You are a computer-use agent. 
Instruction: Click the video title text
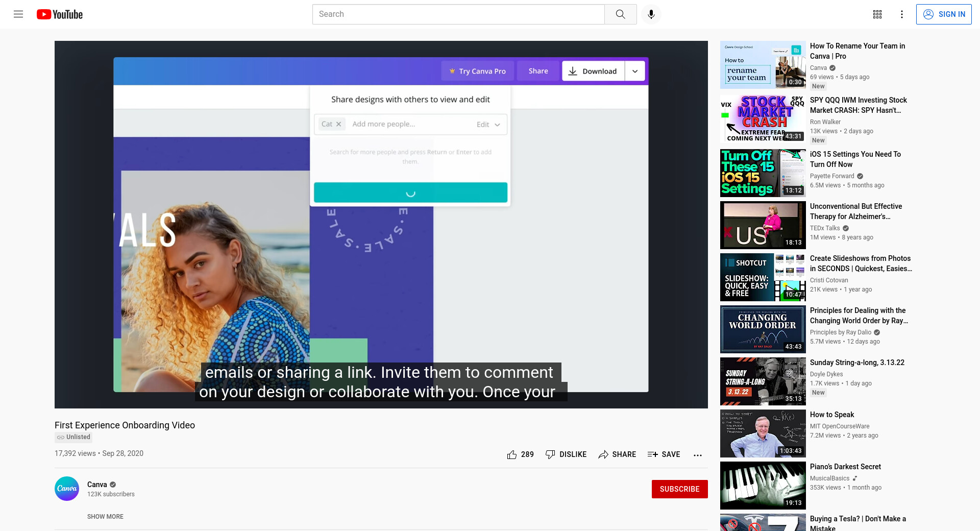point(125,425)
